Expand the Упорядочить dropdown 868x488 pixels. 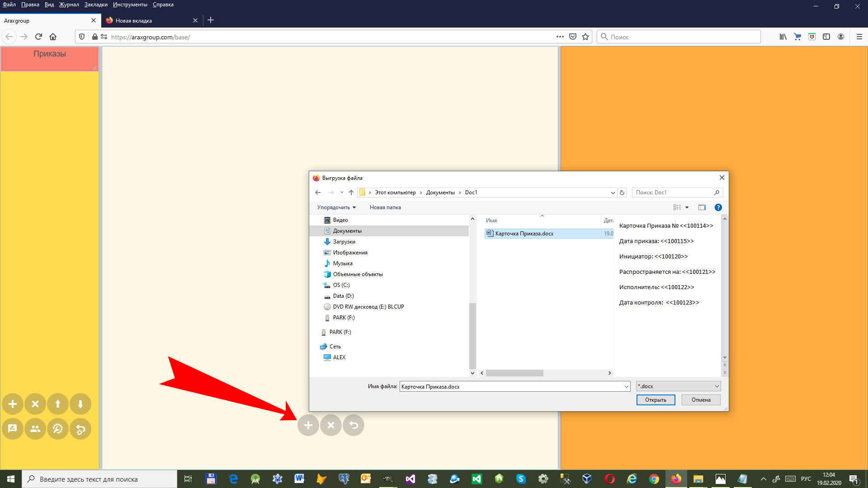(336, 207)
